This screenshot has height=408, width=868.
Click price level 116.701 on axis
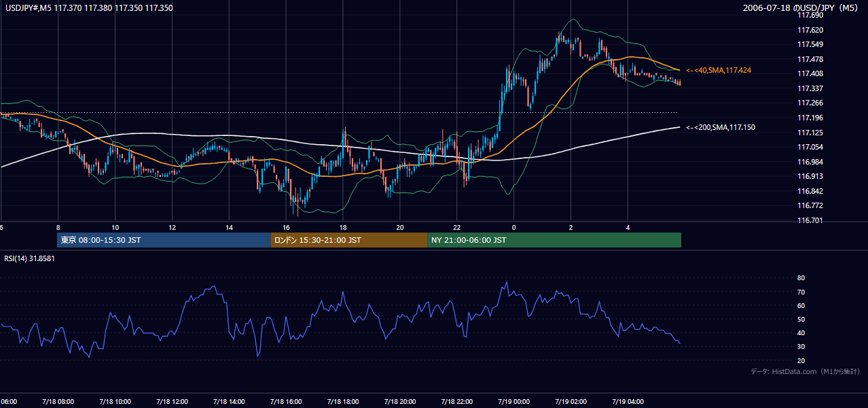point(810,220)
